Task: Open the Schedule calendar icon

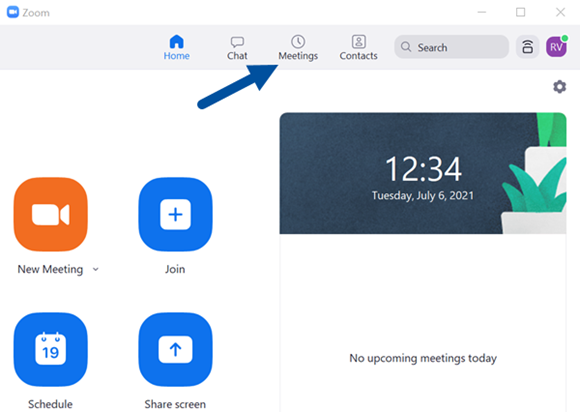Action: [x=51, y=349]
